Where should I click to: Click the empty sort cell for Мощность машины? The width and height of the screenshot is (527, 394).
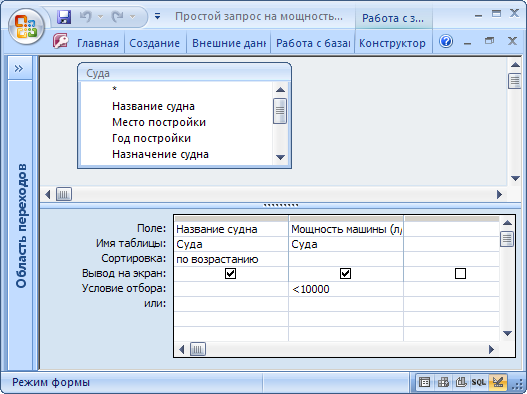tap(346, 259)
